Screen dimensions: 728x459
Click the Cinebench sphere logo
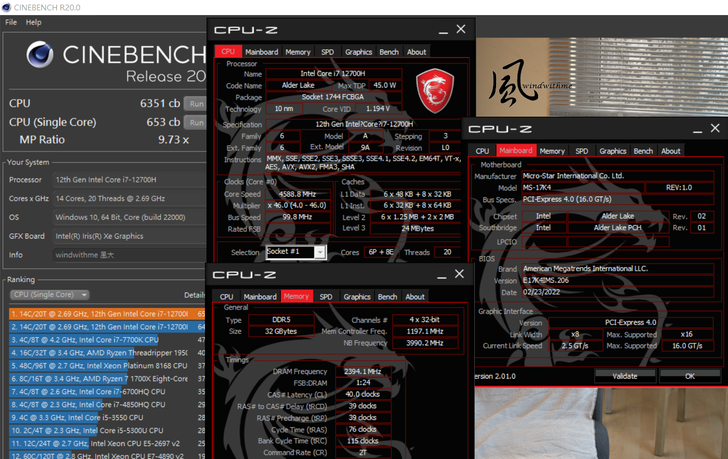[x=40, y=54]
